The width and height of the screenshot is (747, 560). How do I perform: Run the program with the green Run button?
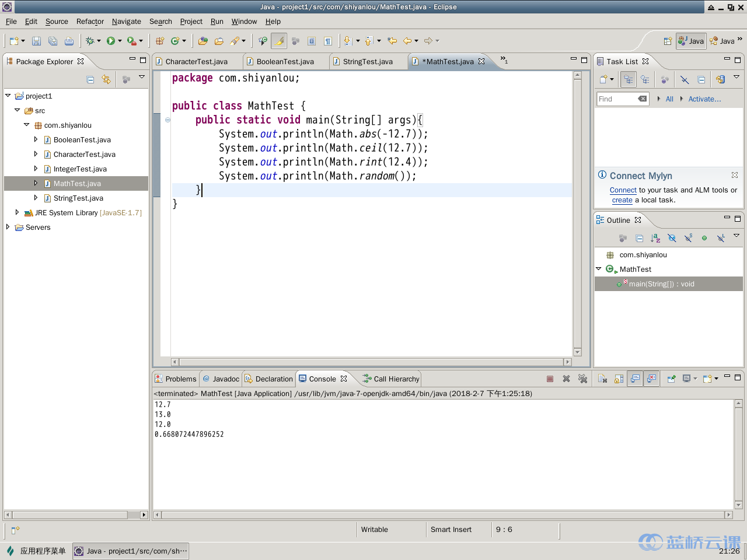(x=111, y=41)
